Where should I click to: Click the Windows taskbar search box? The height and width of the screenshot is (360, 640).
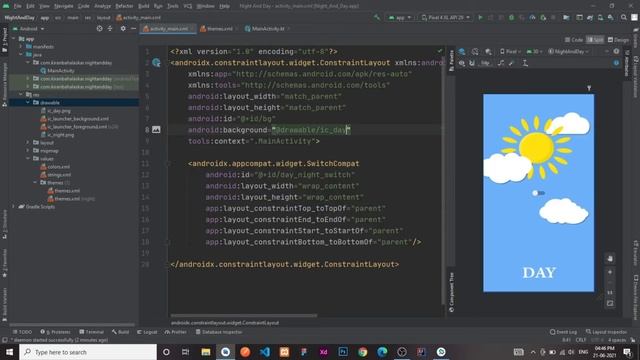click(88, 352)
